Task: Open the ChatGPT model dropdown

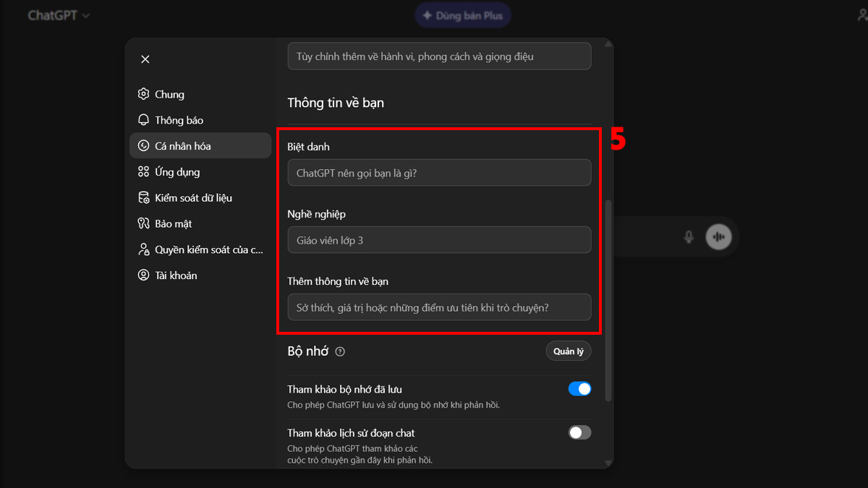Action: click(x=58, y=14)
